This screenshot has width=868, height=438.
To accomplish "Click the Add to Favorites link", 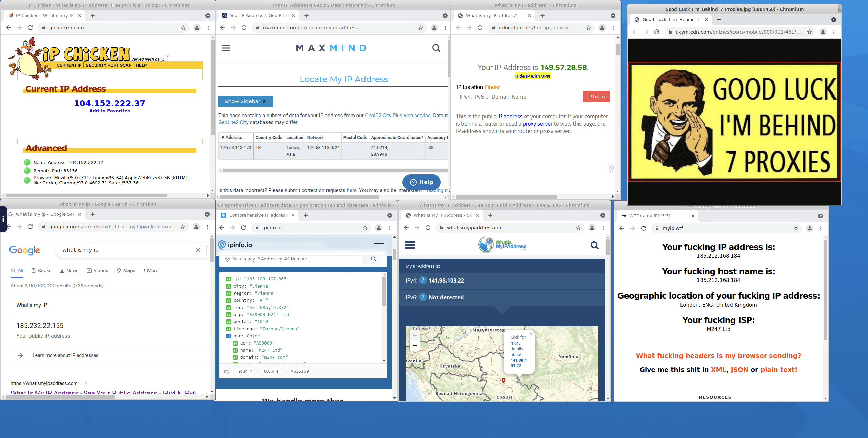I will (x=110, y=110).
